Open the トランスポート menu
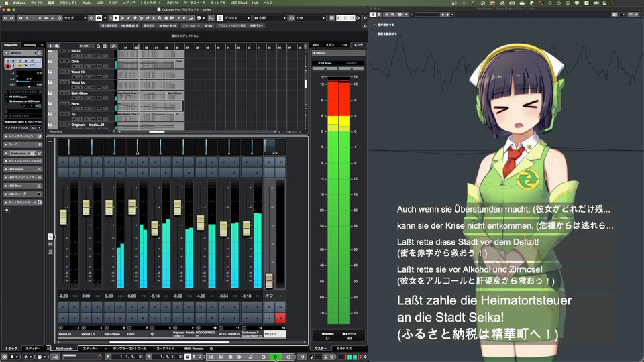This screenshot has width=644, height=362. pyautogui.click(x=151, y=3)
